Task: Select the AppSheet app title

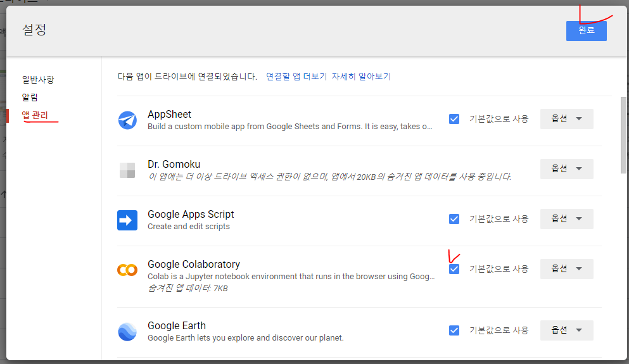Action: [x=169, y=114]
